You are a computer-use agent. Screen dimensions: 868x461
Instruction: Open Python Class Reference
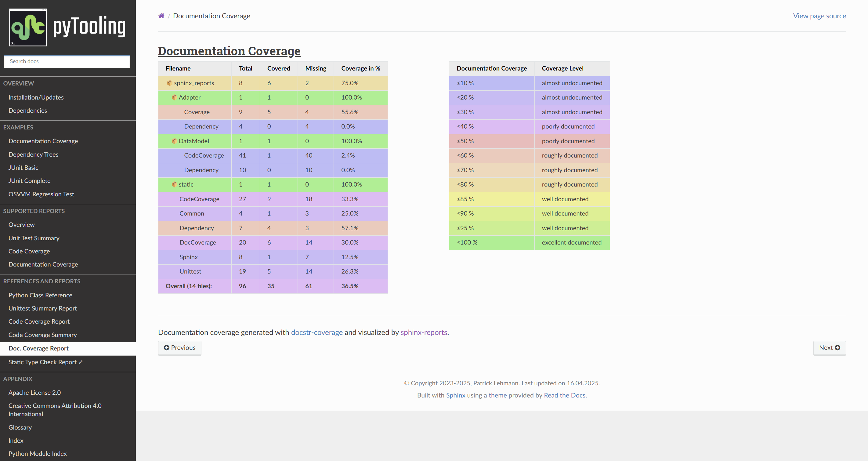click(40, 295)
